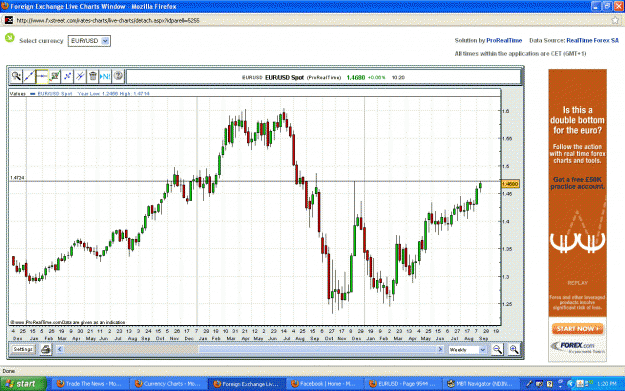Click the zoom in magnifier below chart

tap(514, 350)
